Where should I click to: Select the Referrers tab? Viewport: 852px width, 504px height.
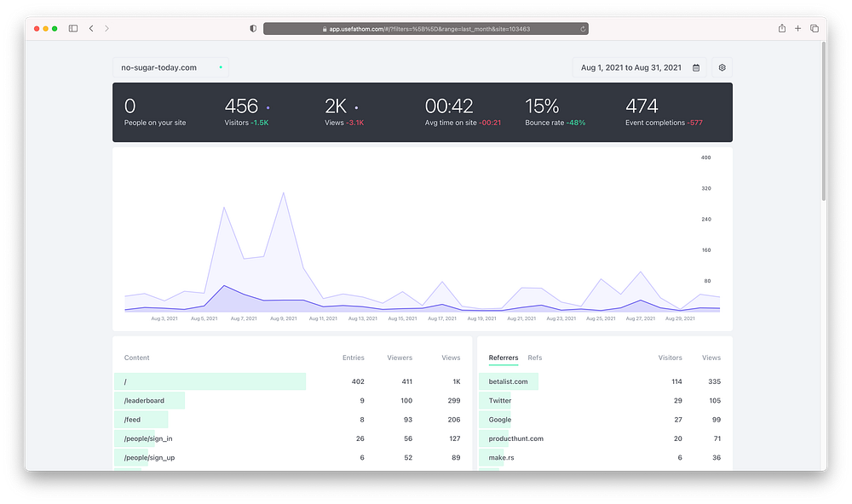pyautogui.click(x=504, y=358)
